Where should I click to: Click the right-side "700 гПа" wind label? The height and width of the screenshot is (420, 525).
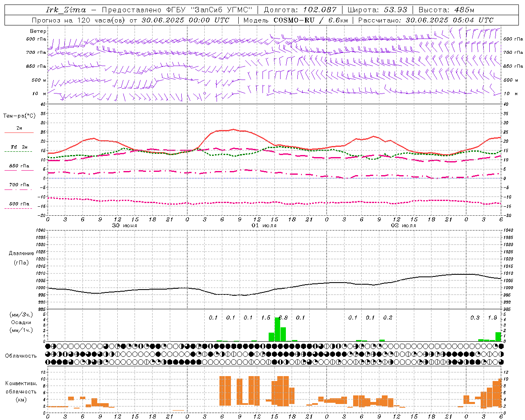[513, 52]
